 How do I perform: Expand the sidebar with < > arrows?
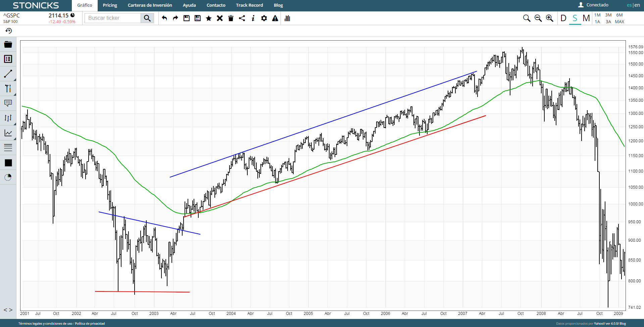[x=8, y=310]
